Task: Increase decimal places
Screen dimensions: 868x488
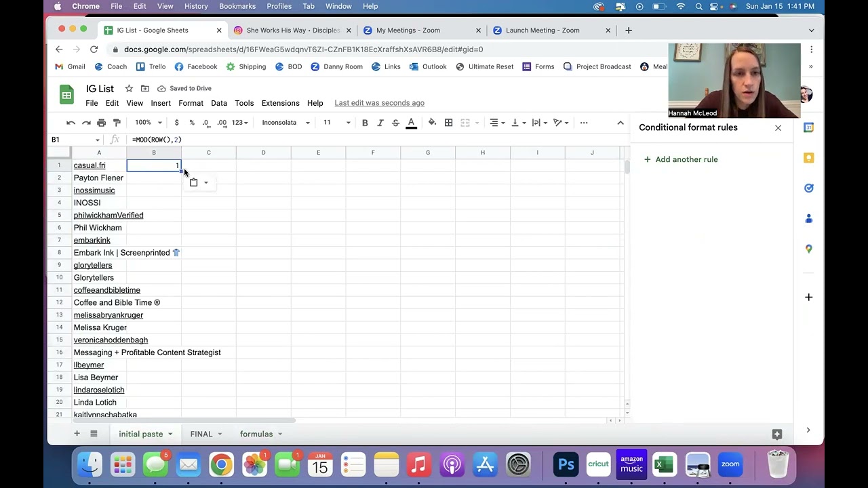Action: 222,123
